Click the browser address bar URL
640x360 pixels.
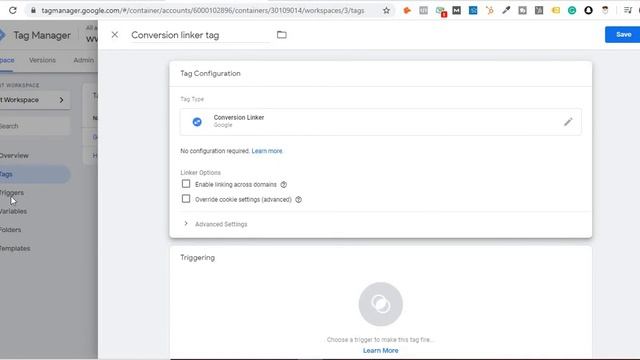click(203, 11)
